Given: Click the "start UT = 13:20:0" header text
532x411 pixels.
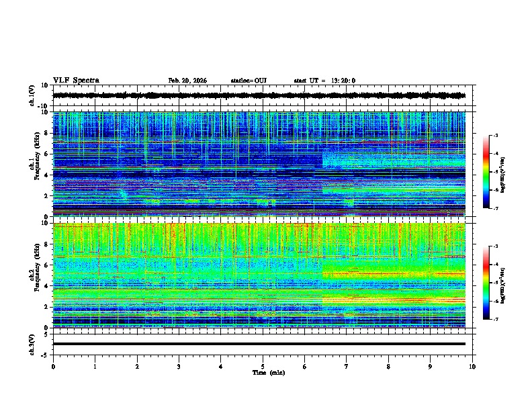Looking at the screenshot, I should click(324, 81).
